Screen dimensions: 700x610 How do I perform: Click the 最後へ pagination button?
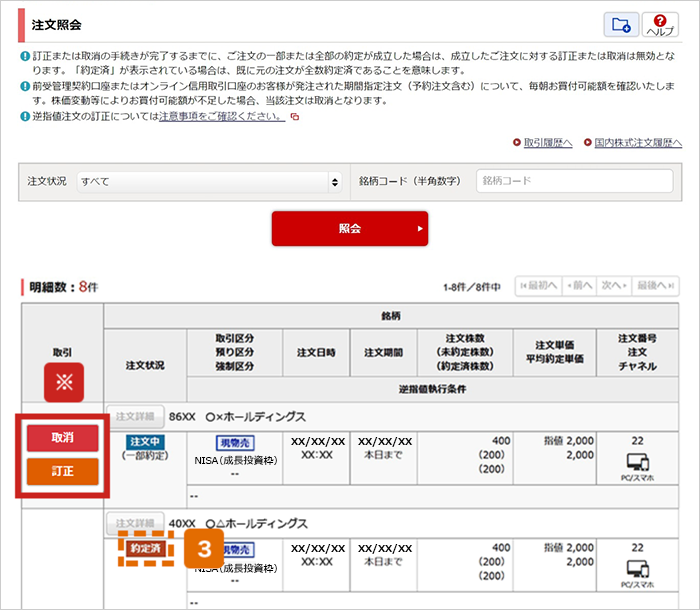tap(655, 286)
